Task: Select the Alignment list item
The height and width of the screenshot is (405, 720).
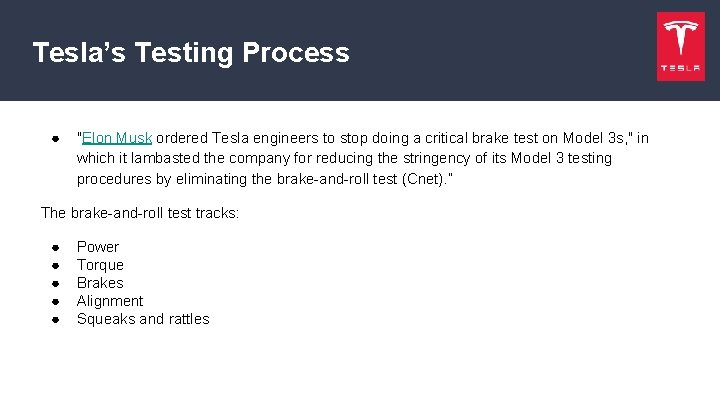Action: (110, 301)
